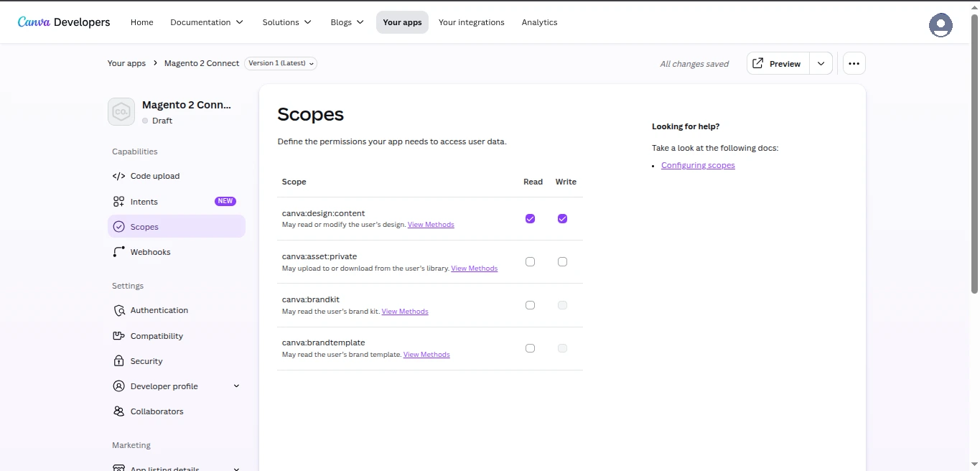This screenshot has height=471, width=980.
Task: Open the Documentation dropdown menu
Action: [x=207, y=22]
